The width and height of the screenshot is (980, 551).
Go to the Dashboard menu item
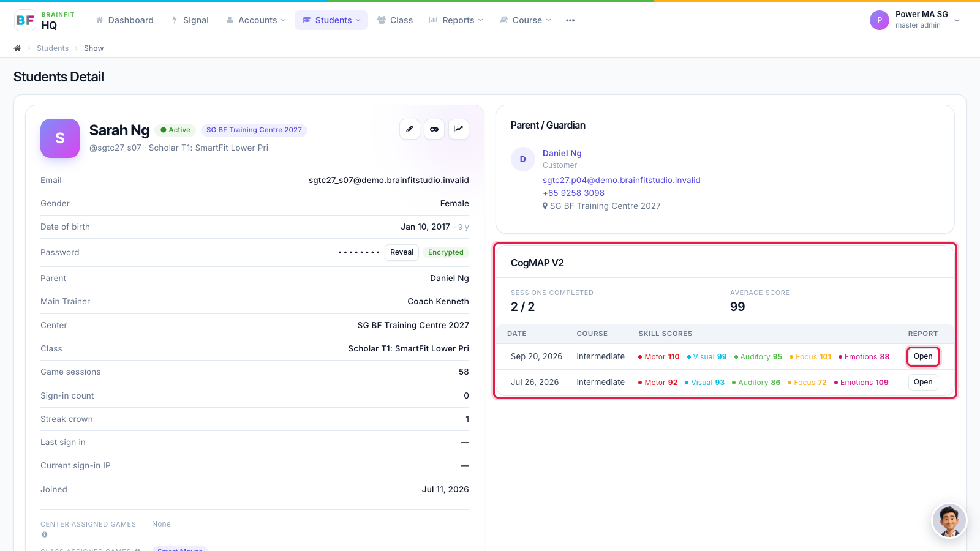pyautogui.click(x=125, y=20)
